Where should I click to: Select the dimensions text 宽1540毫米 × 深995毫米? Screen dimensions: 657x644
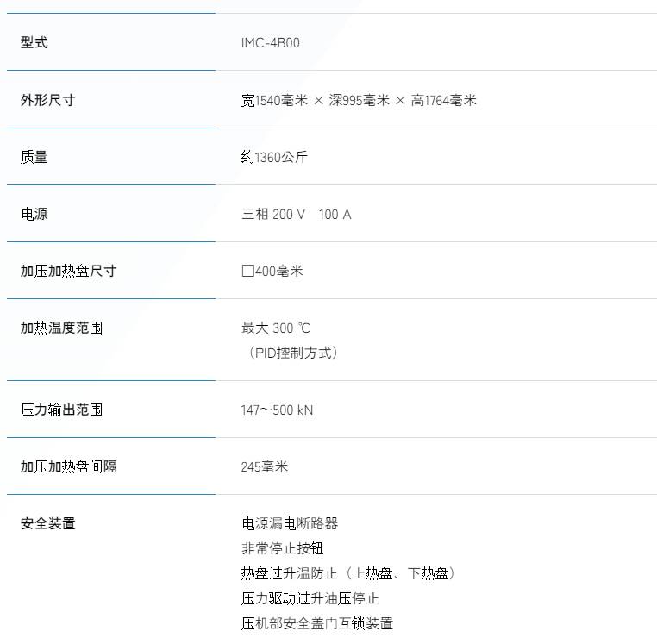pyautogui.click(x=315, y=100)
